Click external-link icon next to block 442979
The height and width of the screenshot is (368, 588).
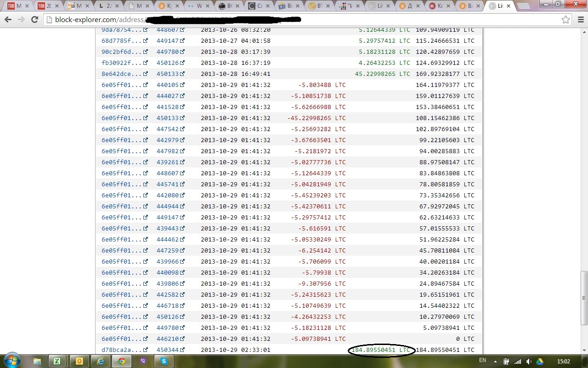click(182, 140)
